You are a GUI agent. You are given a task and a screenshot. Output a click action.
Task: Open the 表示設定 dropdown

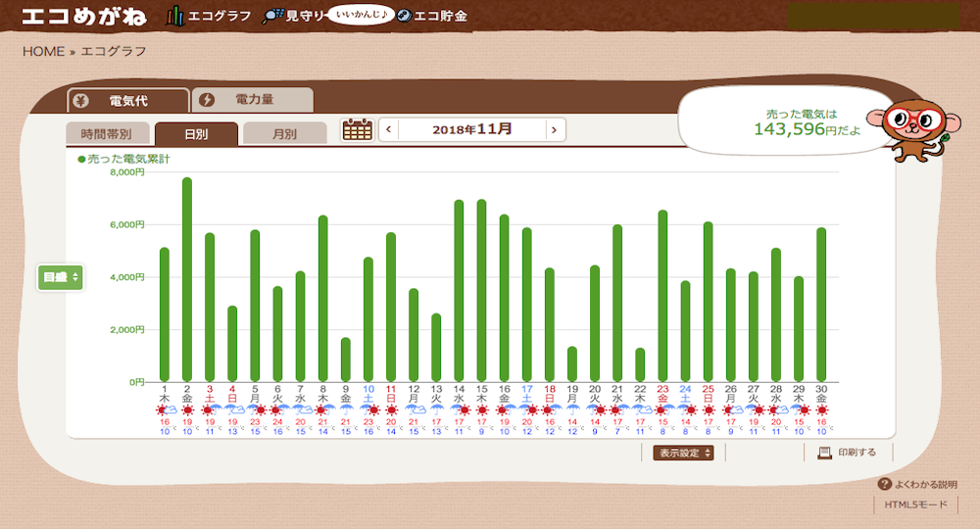click(x=683, y=453)
